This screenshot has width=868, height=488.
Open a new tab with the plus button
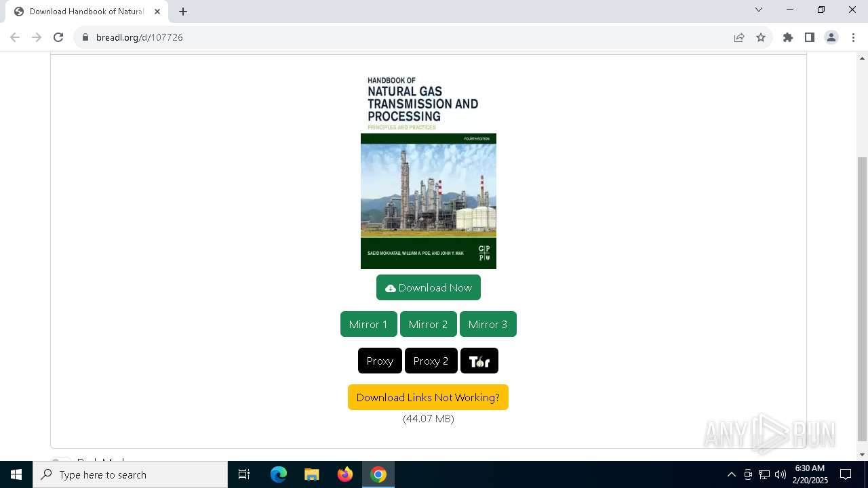pos(183,12)
